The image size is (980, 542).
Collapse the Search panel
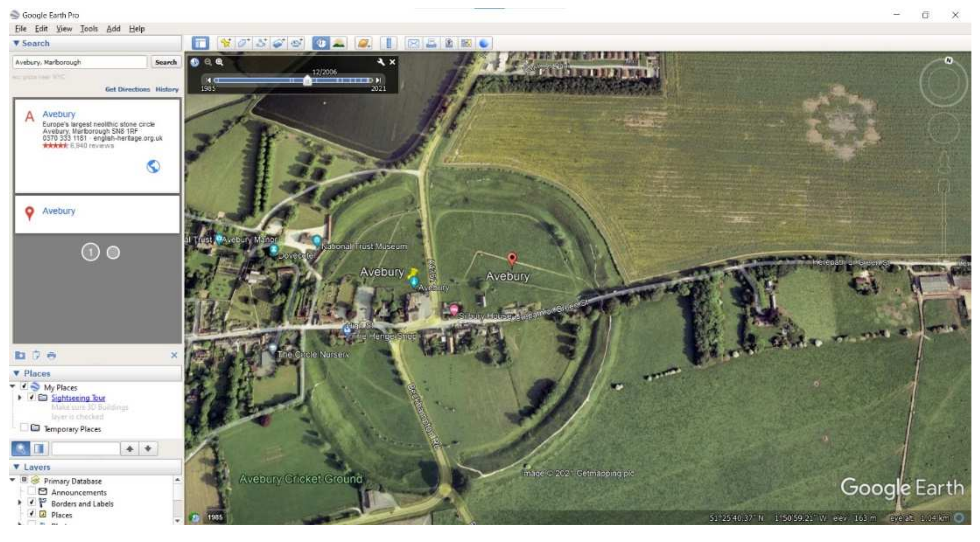16,43
